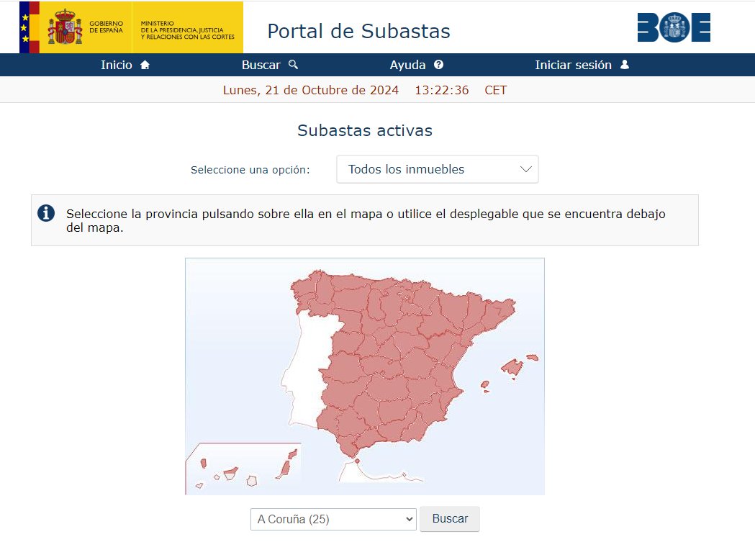Open the Todos los inmuebles dropdown
755x560 pixels.
[437, 169]
